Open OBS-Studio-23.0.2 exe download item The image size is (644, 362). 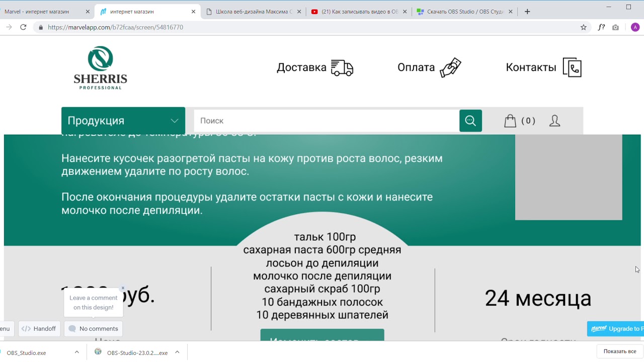pyautogui.click(x=132, y=353)
